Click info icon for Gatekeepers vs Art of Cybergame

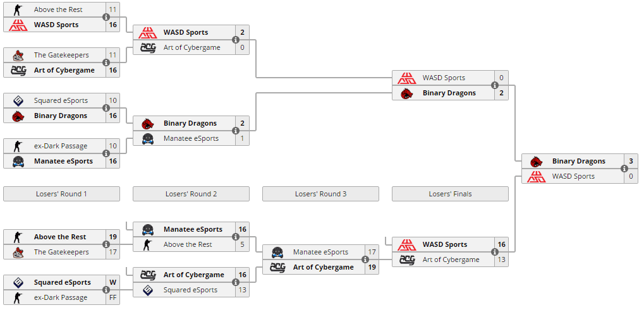tap(106, 63)
